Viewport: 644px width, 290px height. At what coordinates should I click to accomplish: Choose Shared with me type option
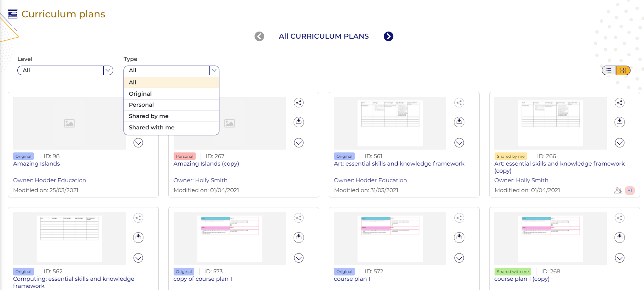click(x=152, y=127)
